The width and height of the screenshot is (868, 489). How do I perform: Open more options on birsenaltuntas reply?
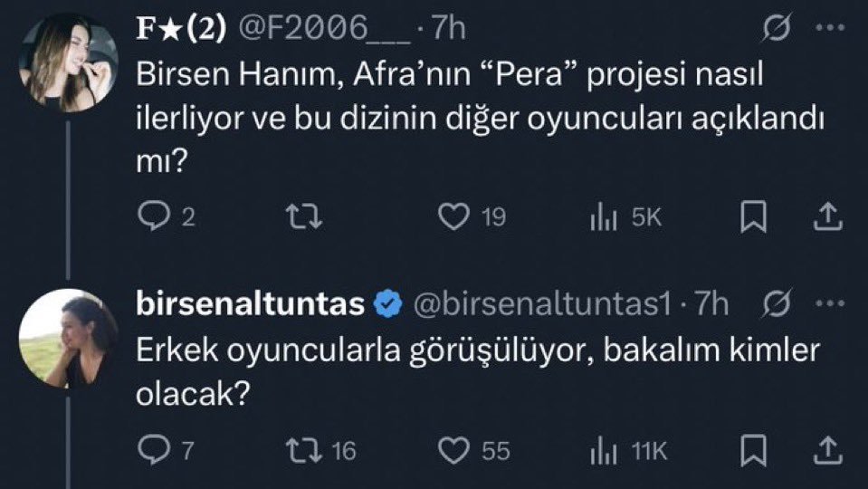tap(830, 305)
